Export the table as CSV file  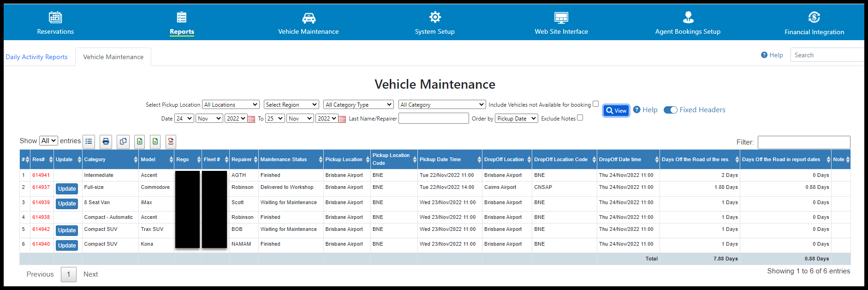pos(155,142)
